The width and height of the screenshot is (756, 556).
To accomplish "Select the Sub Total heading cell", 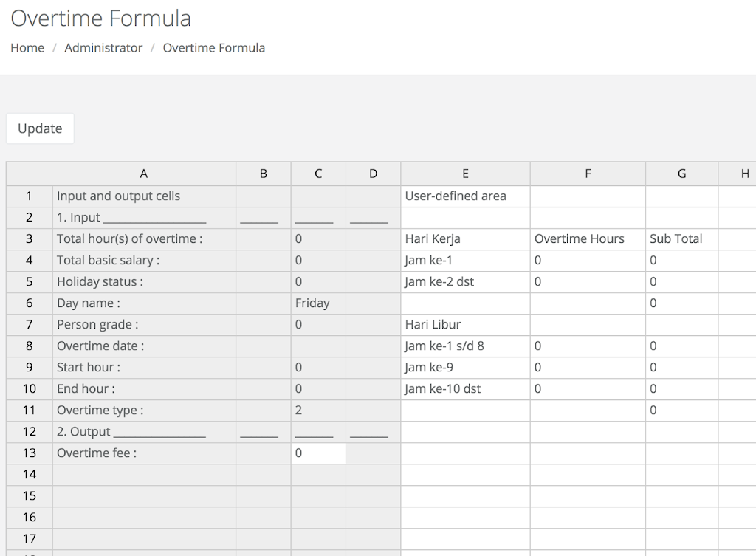I will click(x=681, y=239).
